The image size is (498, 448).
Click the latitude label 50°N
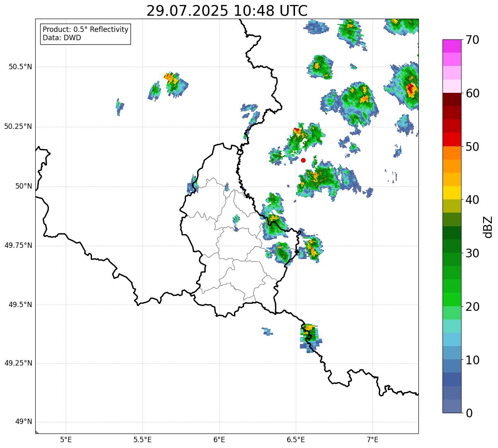(x=24, y=186)
